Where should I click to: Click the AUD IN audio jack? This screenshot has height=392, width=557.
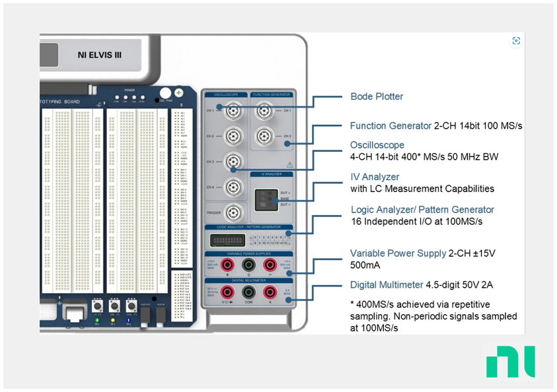[161, 315]
